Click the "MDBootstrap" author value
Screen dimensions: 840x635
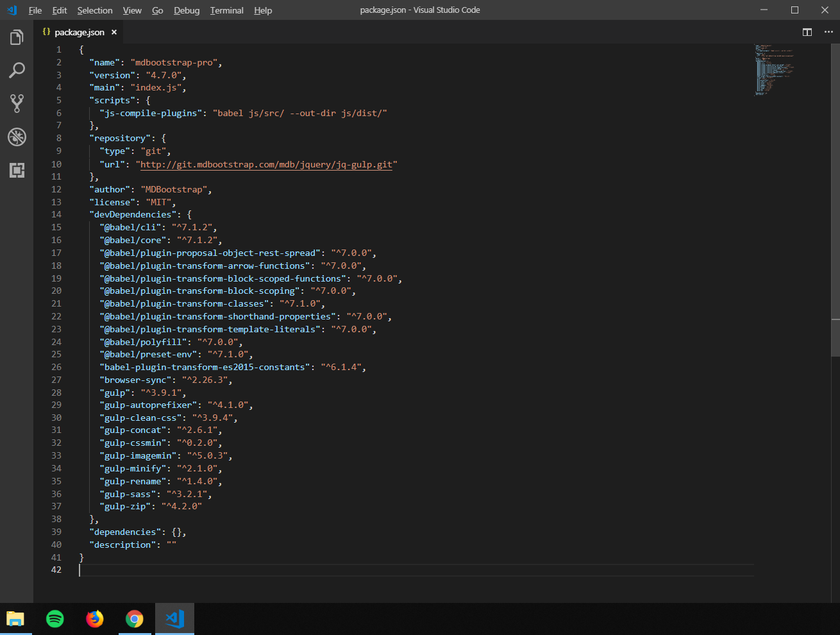pos(174,189)
